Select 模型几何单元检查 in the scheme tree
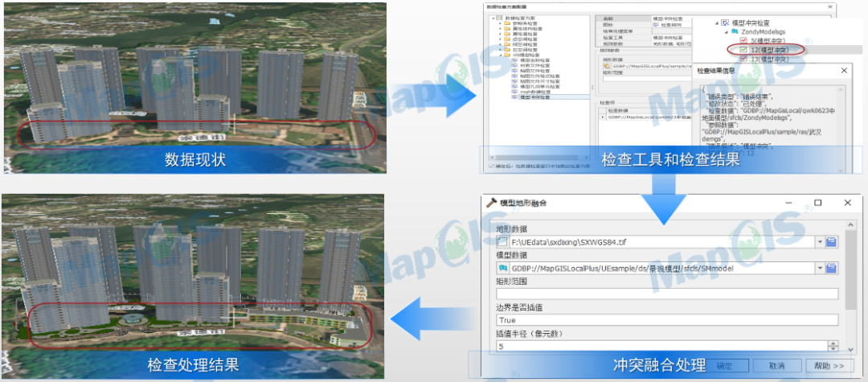Image resolution: width=868 pixels, height=382 pixels. point(540,86)
